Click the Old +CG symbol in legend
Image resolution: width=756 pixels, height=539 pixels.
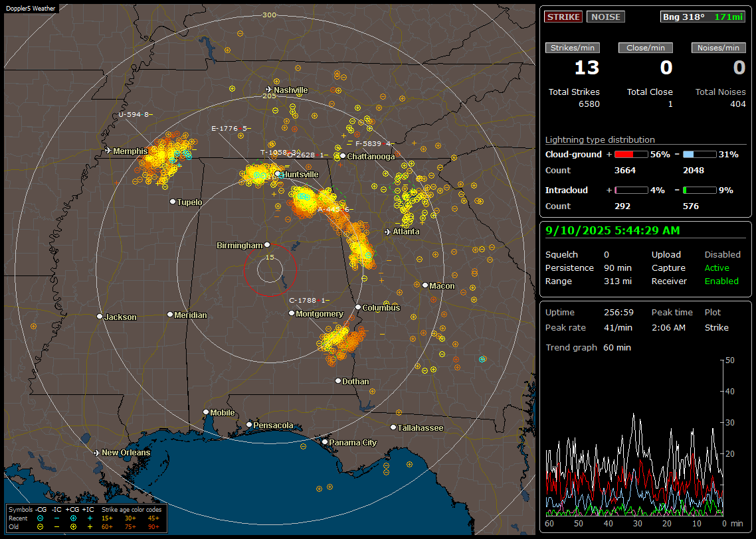tap(73, 527)
